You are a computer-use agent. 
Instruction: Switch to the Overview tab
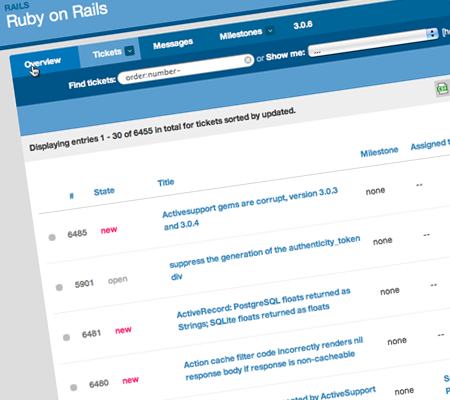[x=42, y=63]
